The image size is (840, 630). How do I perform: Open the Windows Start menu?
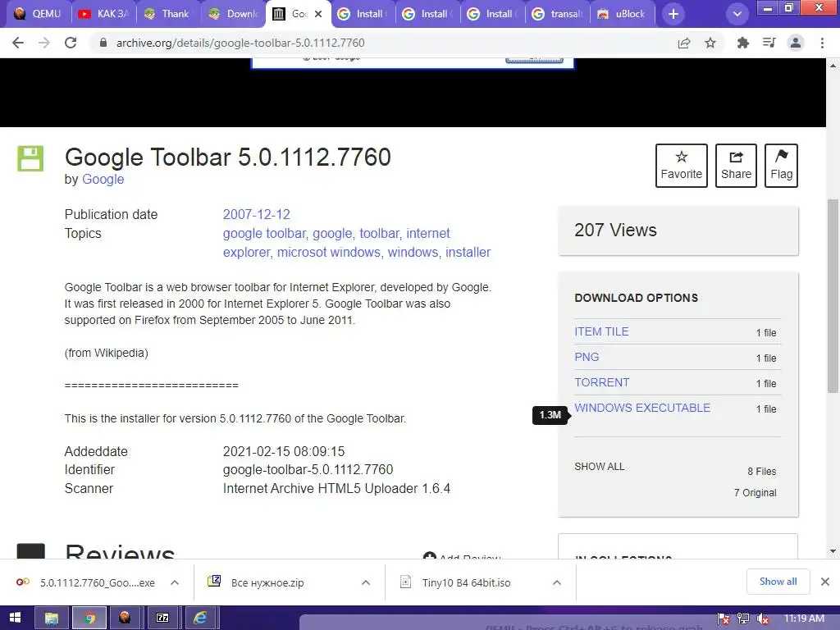click(15, 619)
